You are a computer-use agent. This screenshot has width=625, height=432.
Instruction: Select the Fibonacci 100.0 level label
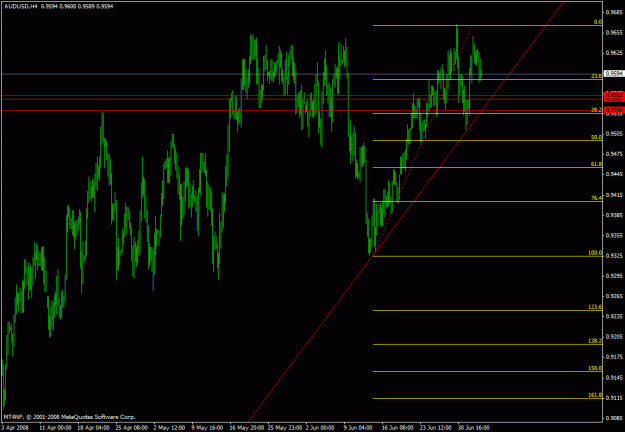(x=596, y=253)
